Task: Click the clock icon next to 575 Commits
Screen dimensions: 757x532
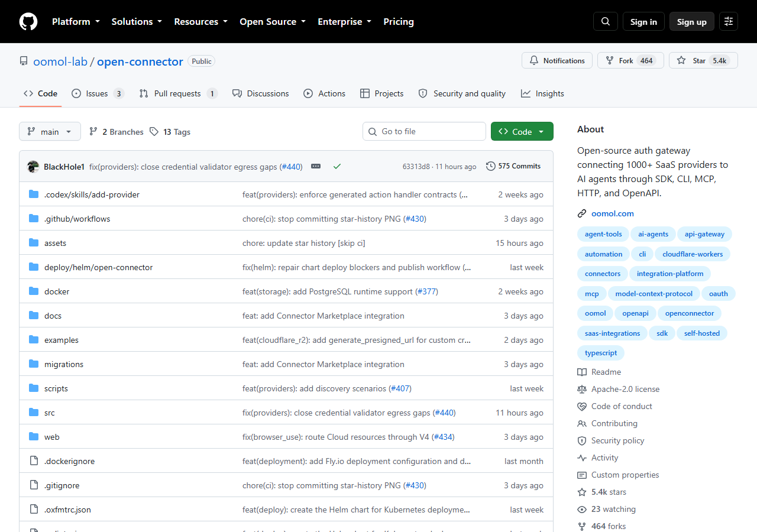Action: pyautogui.click(x=491, y=166)
